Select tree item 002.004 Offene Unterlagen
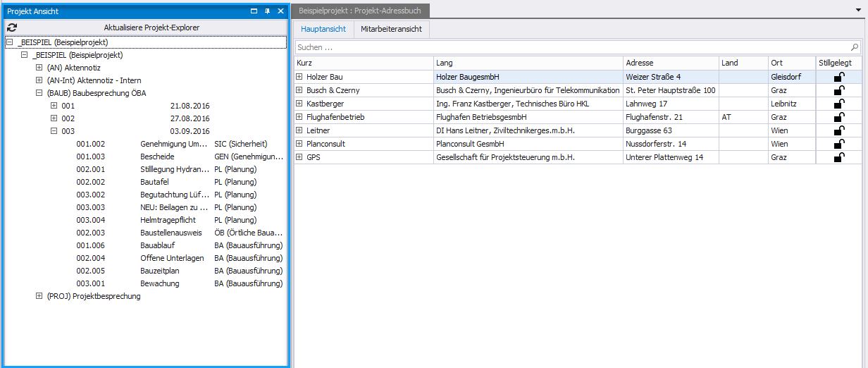Screen dimensions: 868x368 point(179,258)
